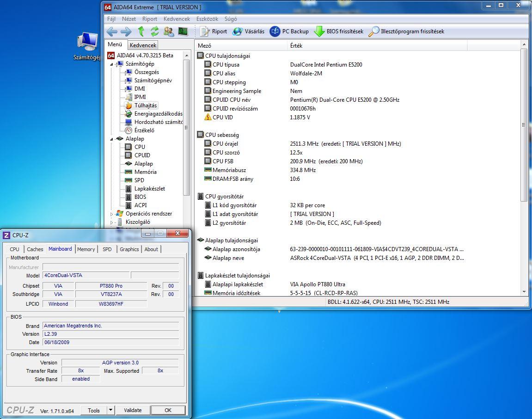Select CPU under Alaplap
Screen dimensions: 532x419
point(135,147)
